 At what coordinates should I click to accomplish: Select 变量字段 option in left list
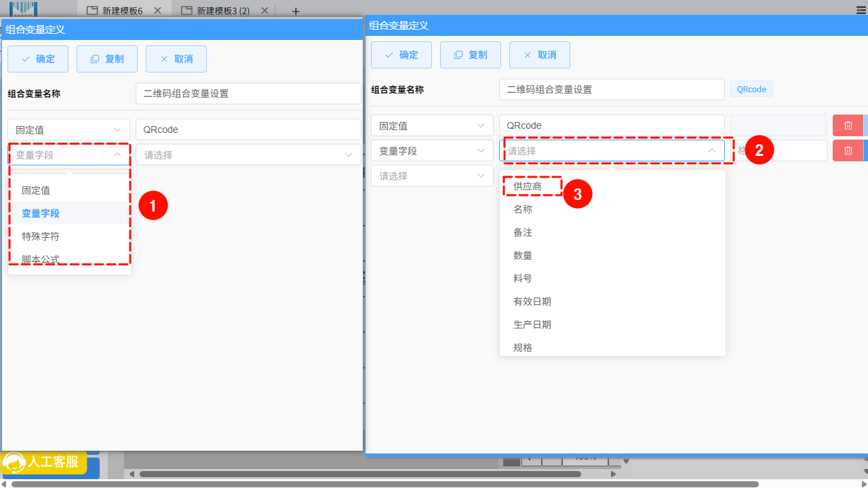tap(69, 213)
